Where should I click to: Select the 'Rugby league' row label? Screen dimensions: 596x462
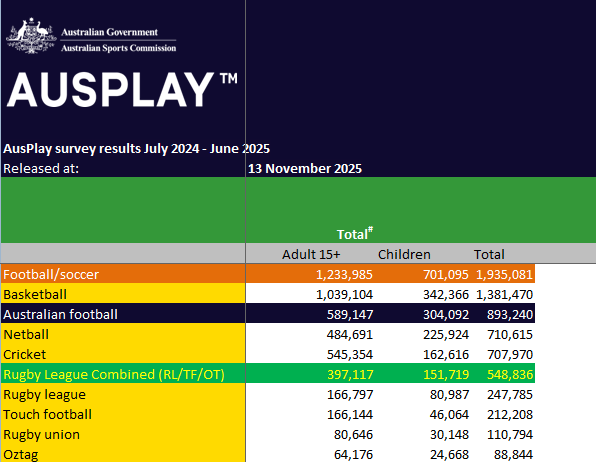click(123, 394)
